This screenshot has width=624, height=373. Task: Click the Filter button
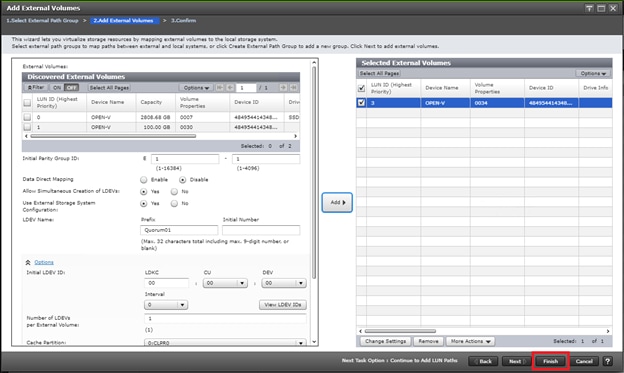tap(36, 88)
